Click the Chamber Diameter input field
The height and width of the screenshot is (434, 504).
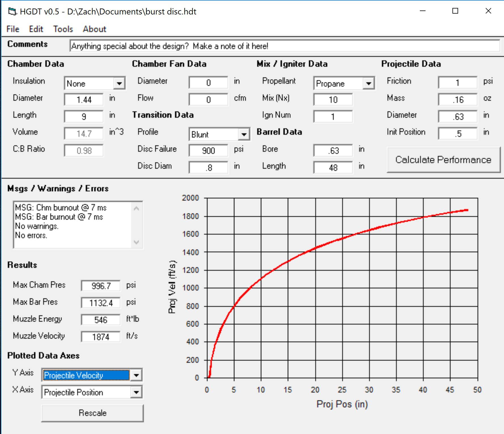pyautogui.click(x=84, y=100)
